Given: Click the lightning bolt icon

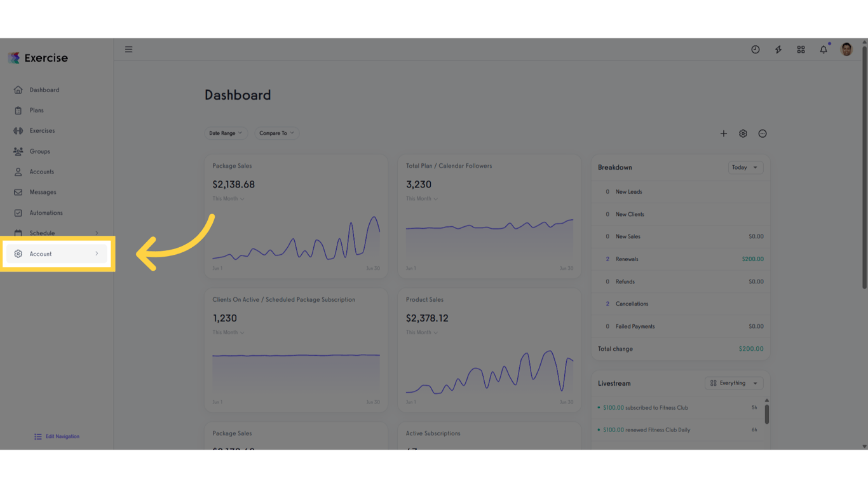Looking at the screenshot, I should click(x=778, y=50).
